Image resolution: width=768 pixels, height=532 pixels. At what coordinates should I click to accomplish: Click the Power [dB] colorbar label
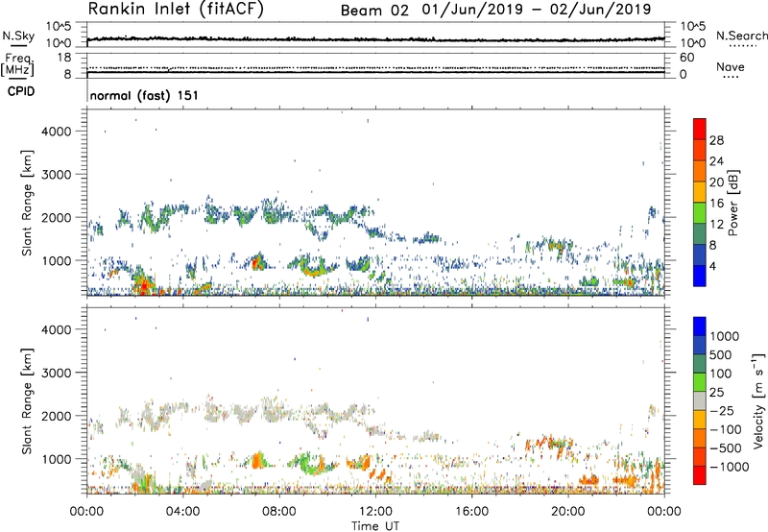[x=733, y=203]
